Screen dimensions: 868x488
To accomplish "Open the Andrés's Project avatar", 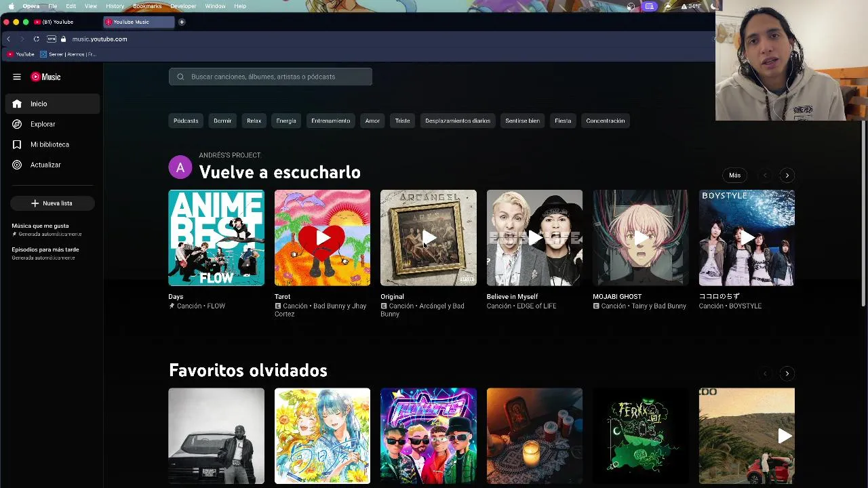I will 180,167.
